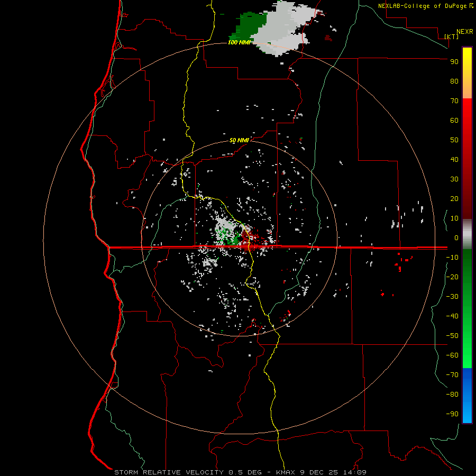The height and width of the screenshot is (476, 476).
Task: Select the -10 scale value
Action: [452, 258]
